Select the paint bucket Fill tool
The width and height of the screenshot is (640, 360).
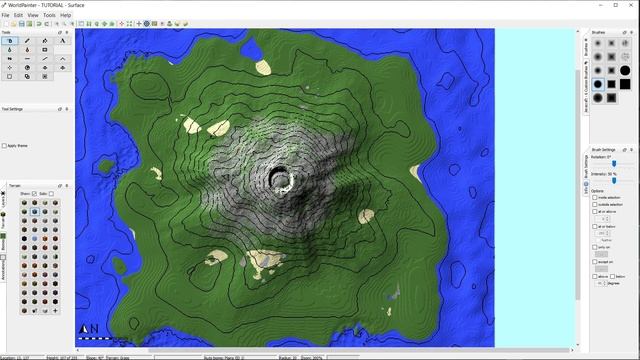pyautogui.click(x=45, y=41)
